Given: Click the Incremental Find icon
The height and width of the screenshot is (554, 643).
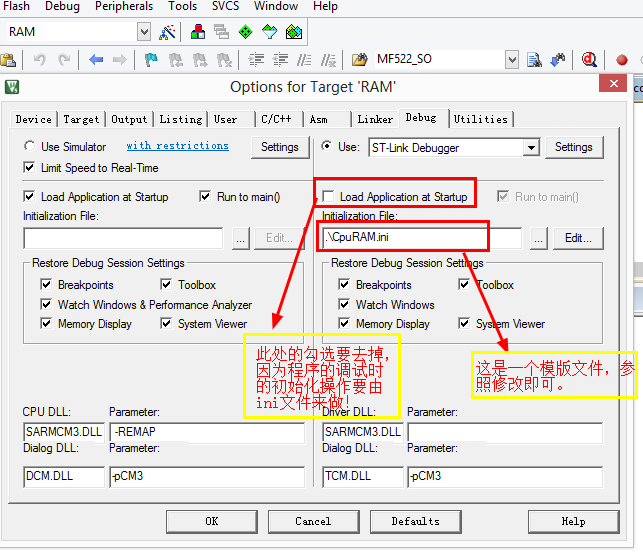Looking at the screenshot, I should click(558, 60).
